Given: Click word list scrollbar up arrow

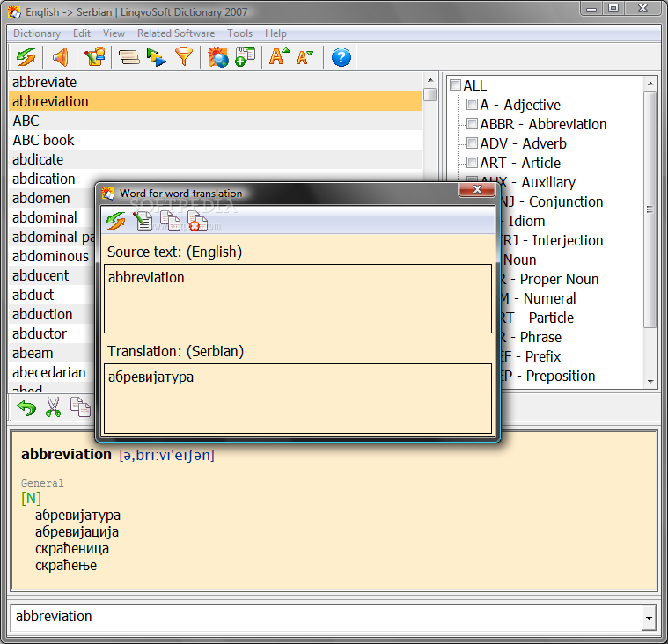Looking at the screenshot, I should tap(430, 80).
